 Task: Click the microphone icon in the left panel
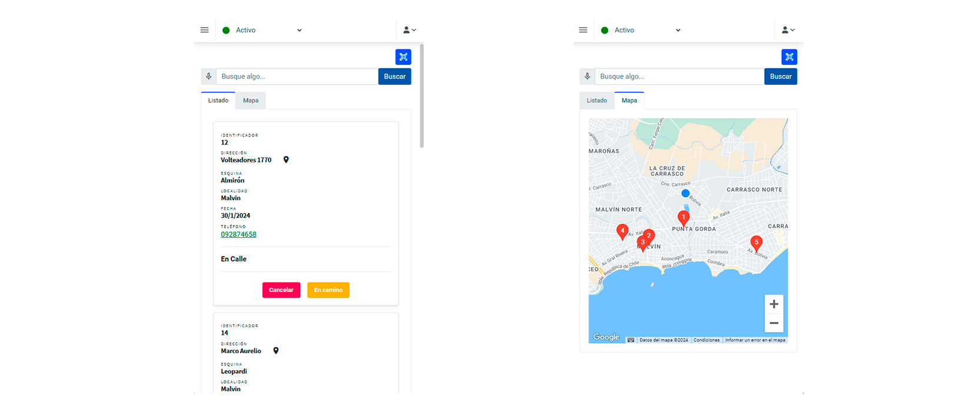[x=208, y=77]
